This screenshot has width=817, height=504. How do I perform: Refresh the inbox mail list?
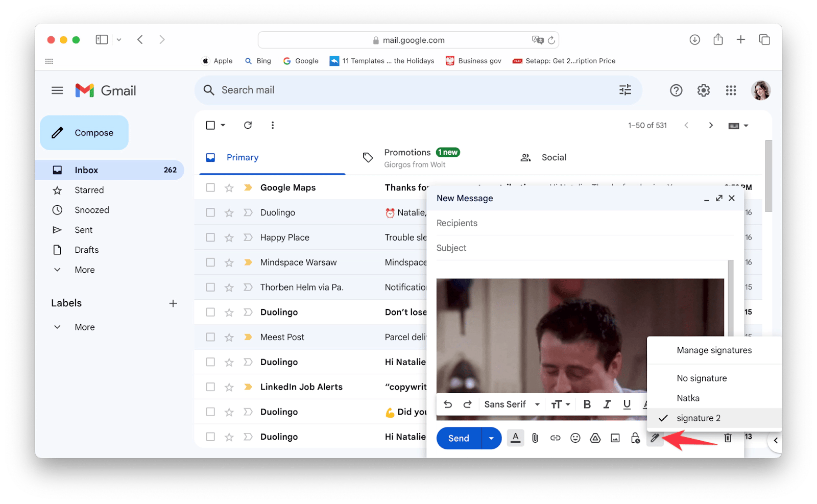(248, 125)
